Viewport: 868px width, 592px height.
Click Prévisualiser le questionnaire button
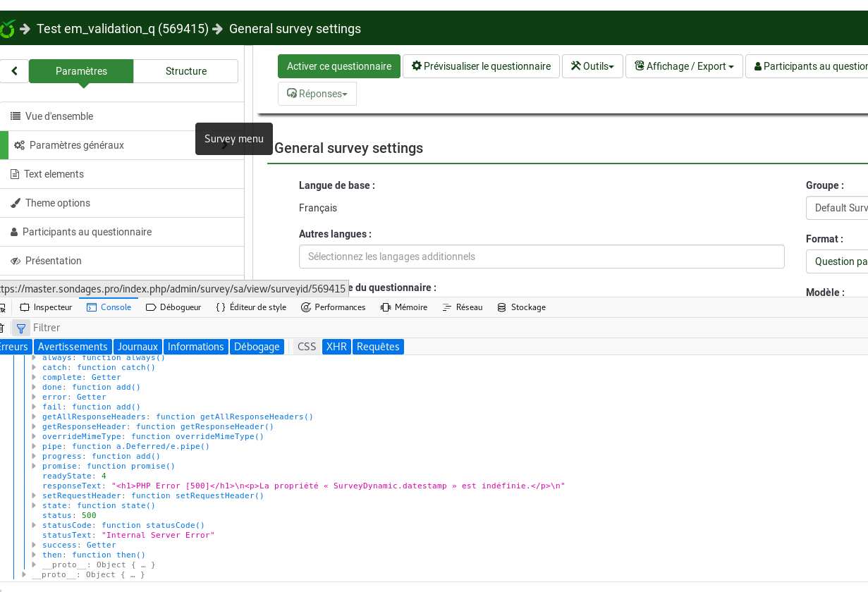(481, 66)
